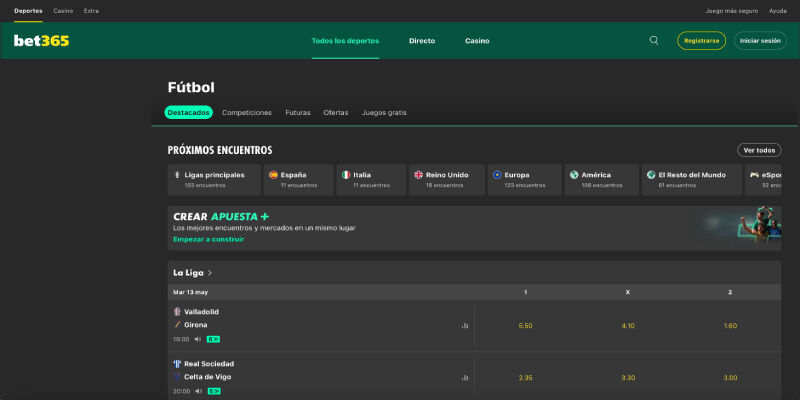Open the search magnifier icon

pos(654,41)
